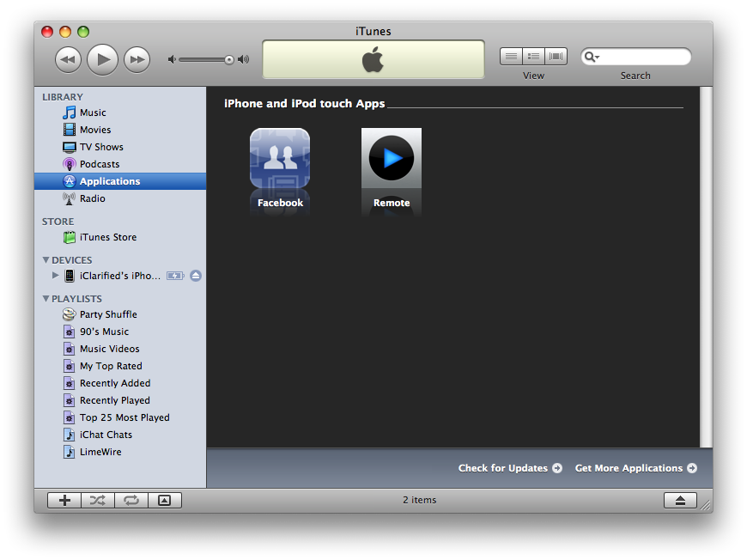Click the eject disc button at bottom right

680,500
